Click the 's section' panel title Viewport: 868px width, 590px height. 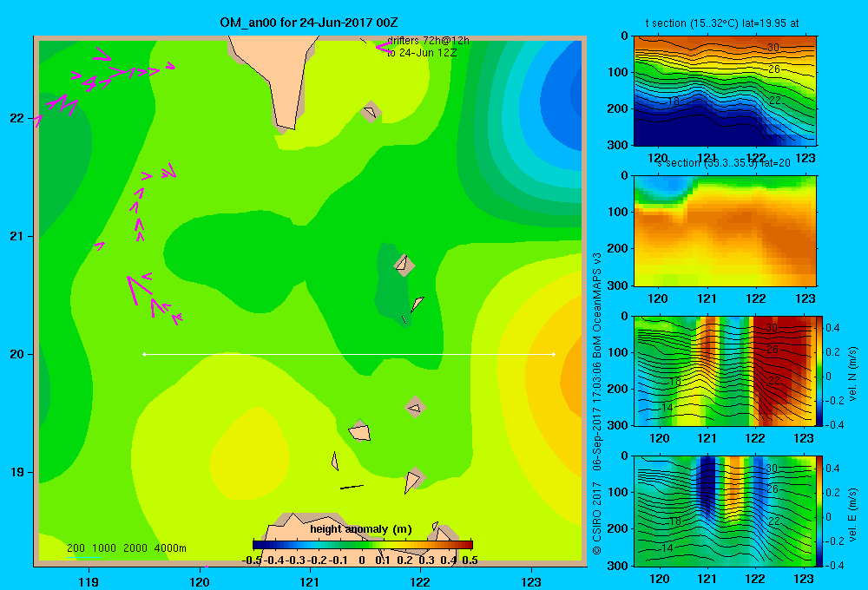pyautogui.click(x=724, y=163)
